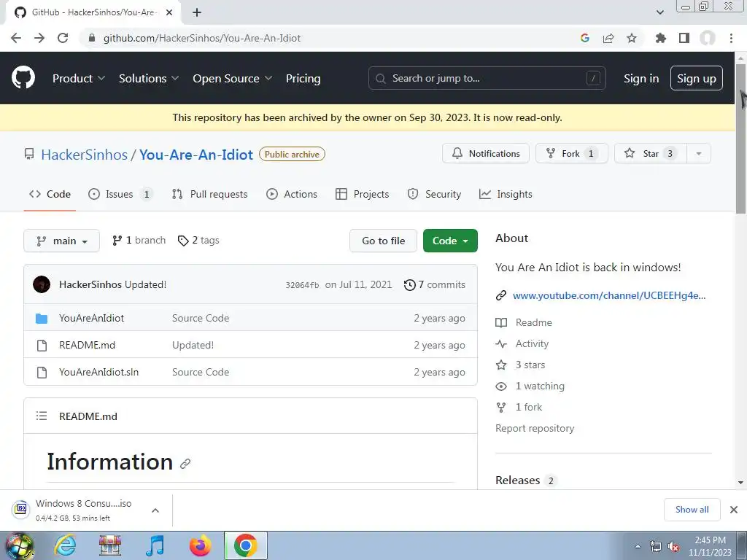The width and height of the screenshot is (747, 560).
Task: Reload the page with the refresh icon
Action: [63, 38]
